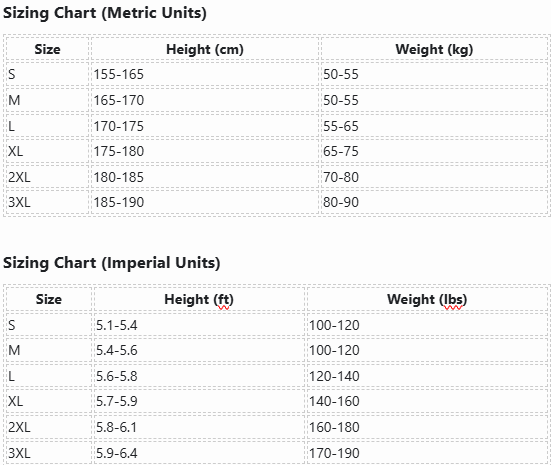
Task: Click the 120-140 weight cell
Action: click(427, 376)
